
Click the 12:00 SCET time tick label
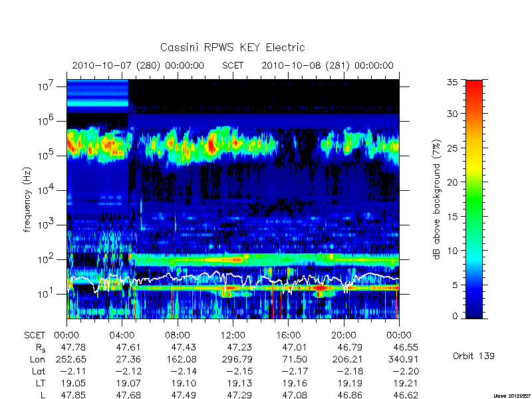233,336
